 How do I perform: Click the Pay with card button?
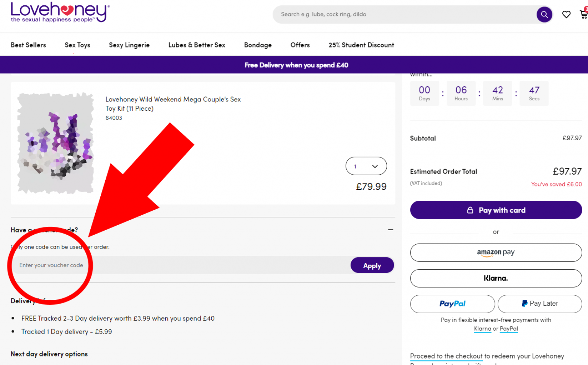pyautogui.click(x=496, y=210)
